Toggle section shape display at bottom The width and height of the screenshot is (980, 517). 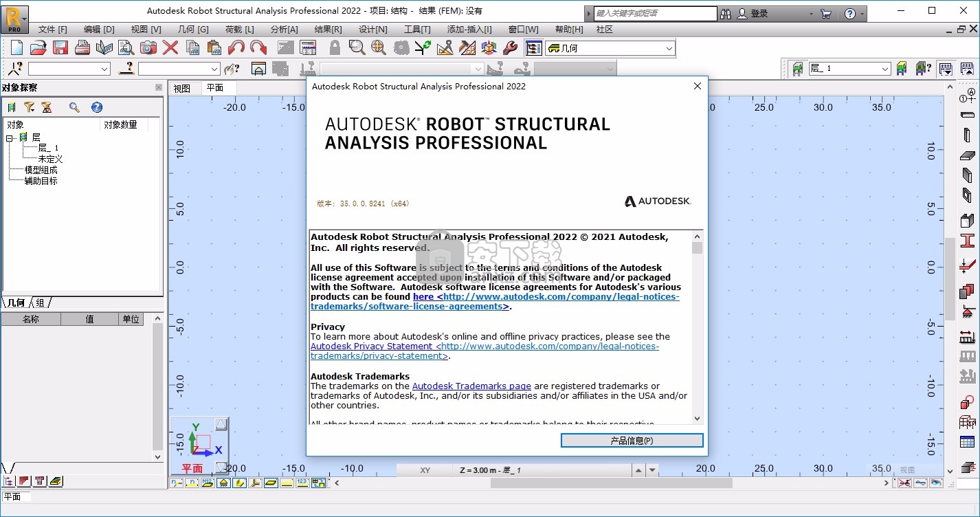pos(239,483)
